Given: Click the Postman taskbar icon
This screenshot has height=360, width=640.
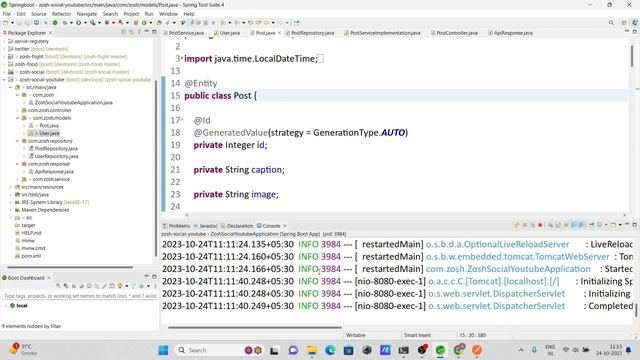Looking at the screenshot, I should coord(477,350).
